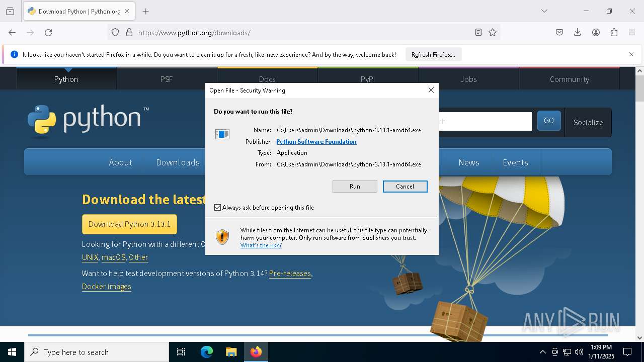
Task: Click Downloads in python.org menu
Action: coord(178,162)
